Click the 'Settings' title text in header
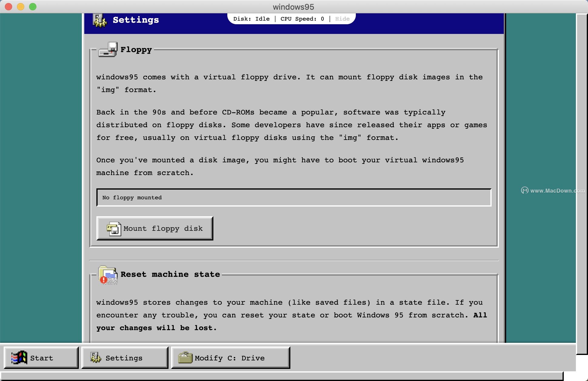Screen dimensions: 588x381 coord(136,20)
